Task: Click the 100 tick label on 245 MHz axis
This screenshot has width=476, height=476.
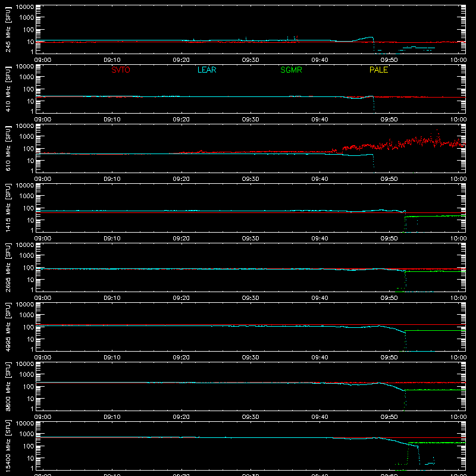Action: click(x=29, y=29)
